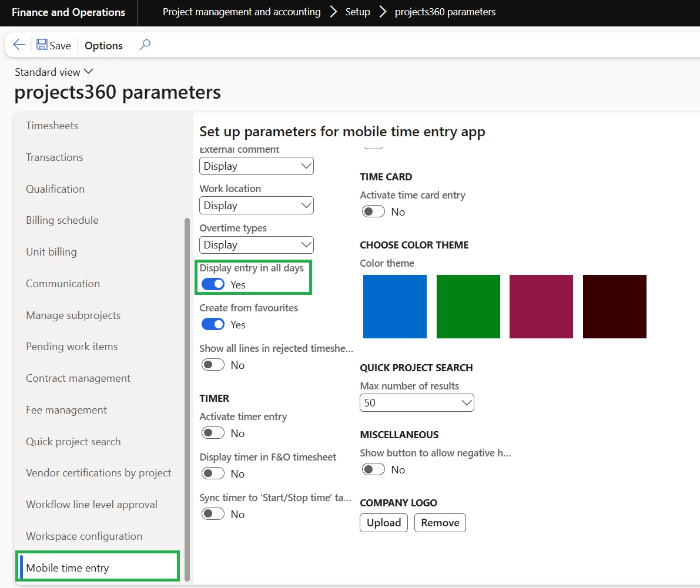Click the Save disk icon
The image size is (700, 588).
click(42, 45)
